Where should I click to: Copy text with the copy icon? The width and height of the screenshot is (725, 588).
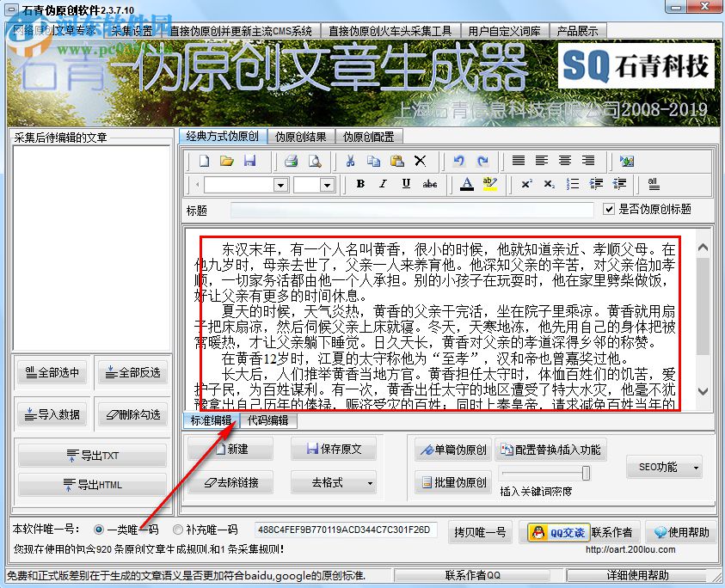[373, 161]
